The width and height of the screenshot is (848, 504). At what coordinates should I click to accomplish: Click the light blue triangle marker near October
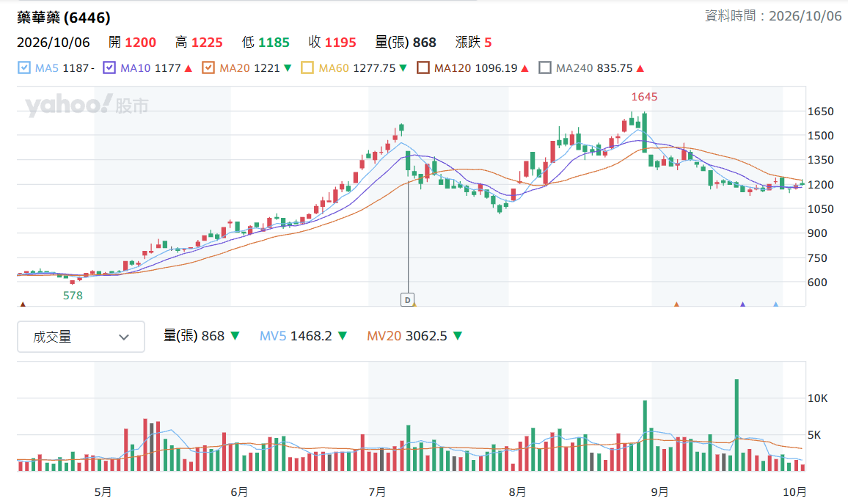click(776, 304)
